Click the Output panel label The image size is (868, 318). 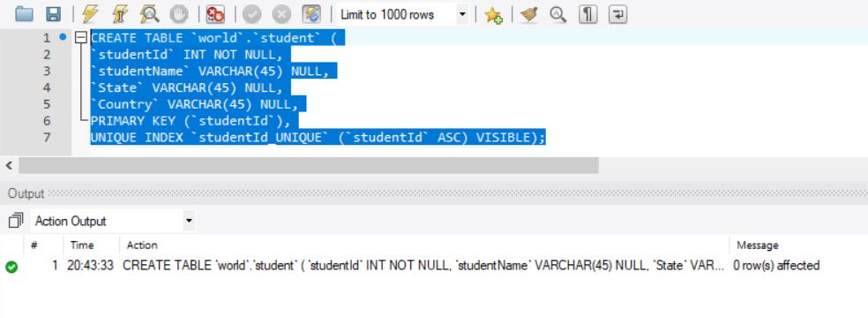[26, 193]
